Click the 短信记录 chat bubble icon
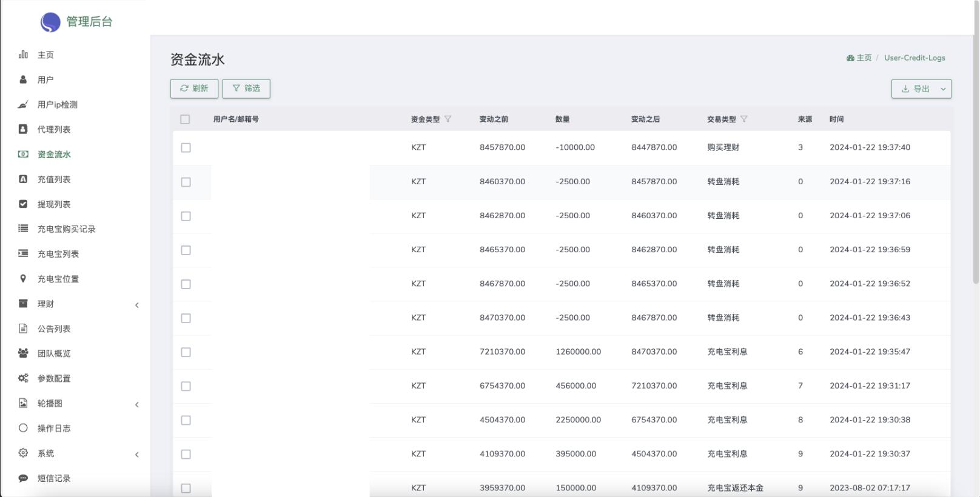 tap(23, 478)
